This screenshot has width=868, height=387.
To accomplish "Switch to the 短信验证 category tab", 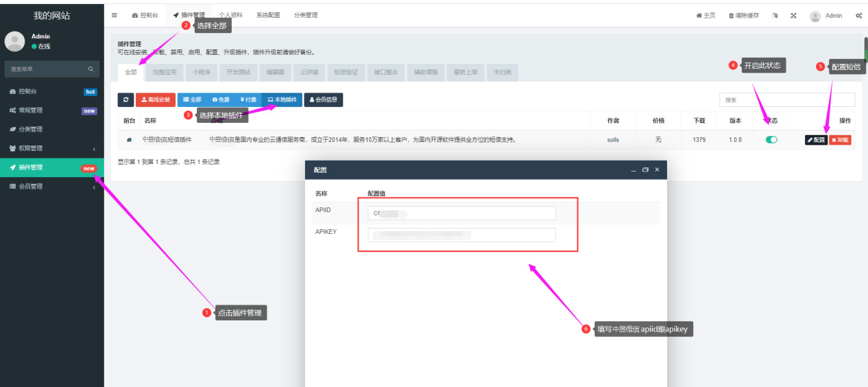I will coord(346,72).
